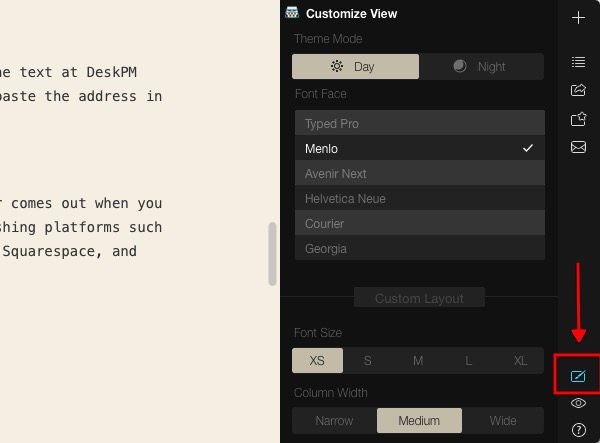
Task: Switch theme mode to Night
Action: coord(481,67)
